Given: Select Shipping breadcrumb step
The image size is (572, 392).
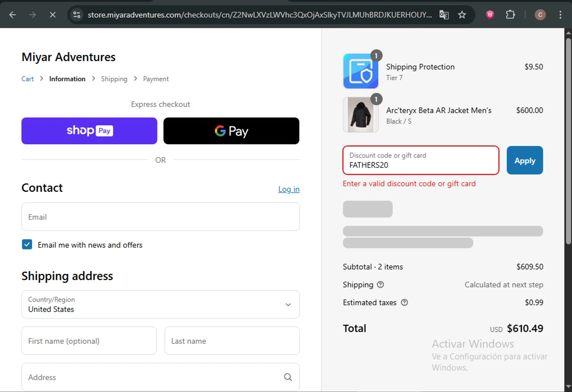Looking at the screenshot, I should pyautogui.click(x=114, y=79).
